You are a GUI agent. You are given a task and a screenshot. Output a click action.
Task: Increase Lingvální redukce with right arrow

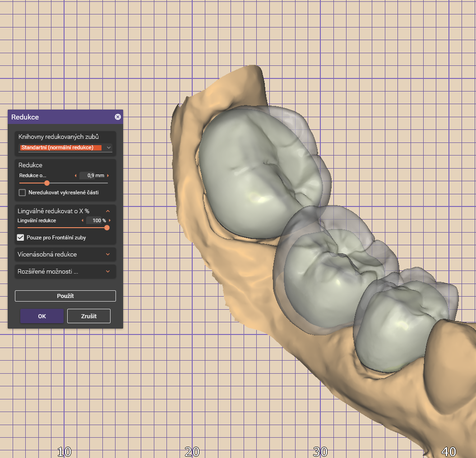pos(110,220)
